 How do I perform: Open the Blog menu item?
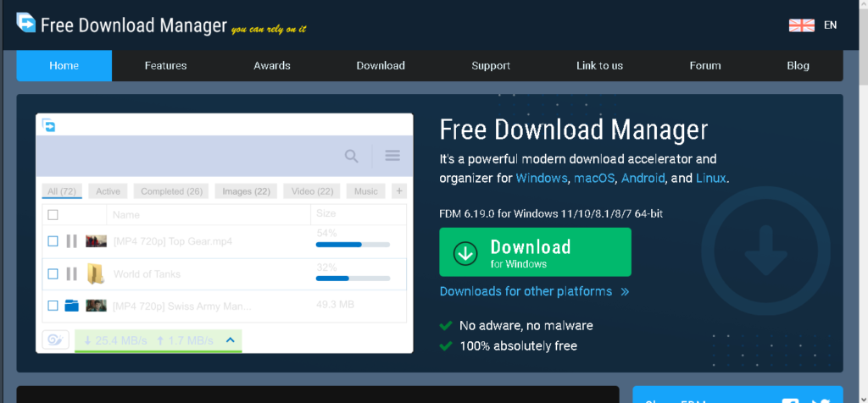798,66
